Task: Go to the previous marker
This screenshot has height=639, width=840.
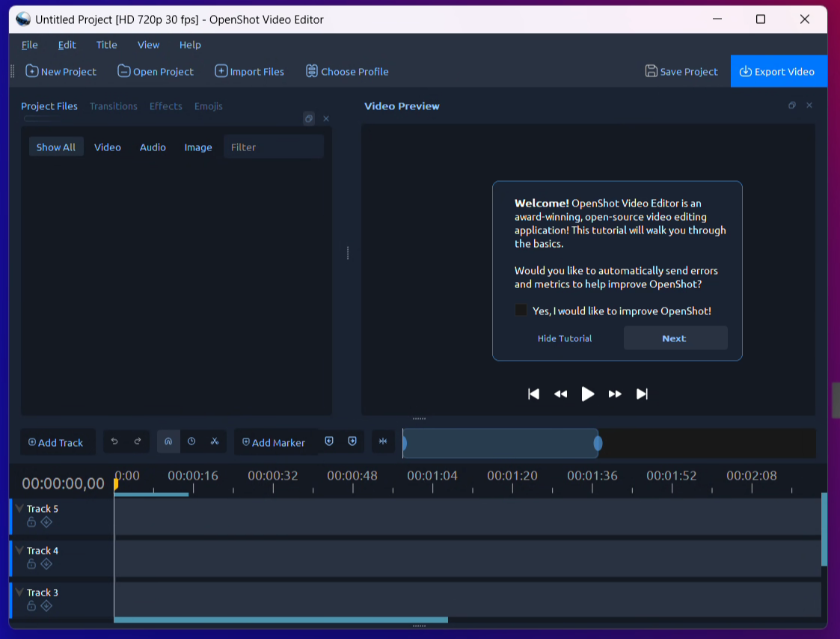Action: [329, 441]
